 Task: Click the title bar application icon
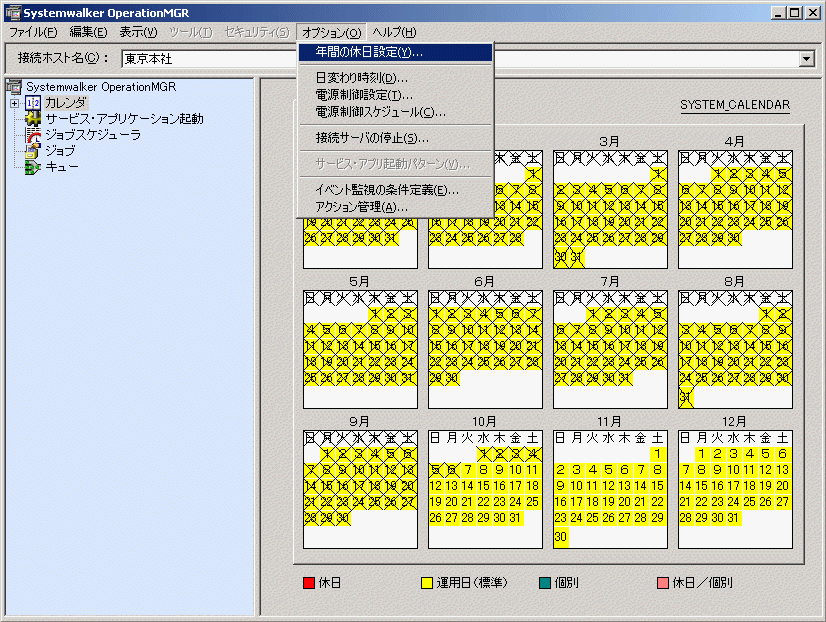click(x=13, y=12)
